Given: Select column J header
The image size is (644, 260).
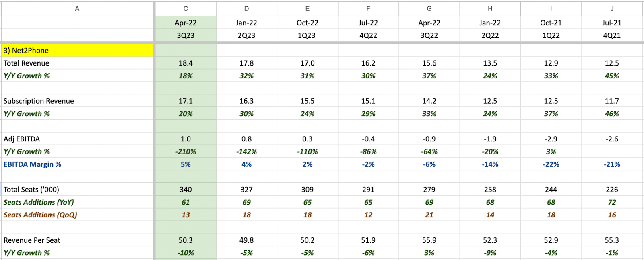Looking at the screenshot, I should click(x=612, y=8).
